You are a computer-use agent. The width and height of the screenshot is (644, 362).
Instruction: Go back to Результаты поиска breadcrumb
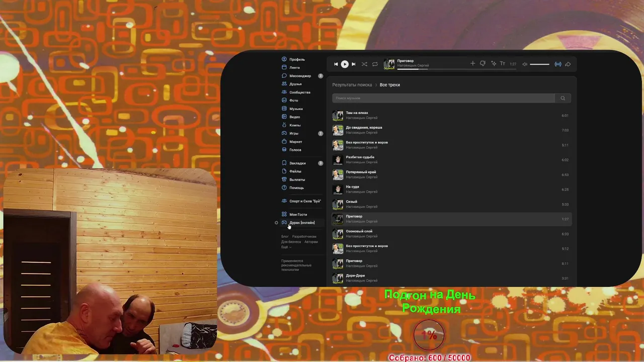(352, 85)
